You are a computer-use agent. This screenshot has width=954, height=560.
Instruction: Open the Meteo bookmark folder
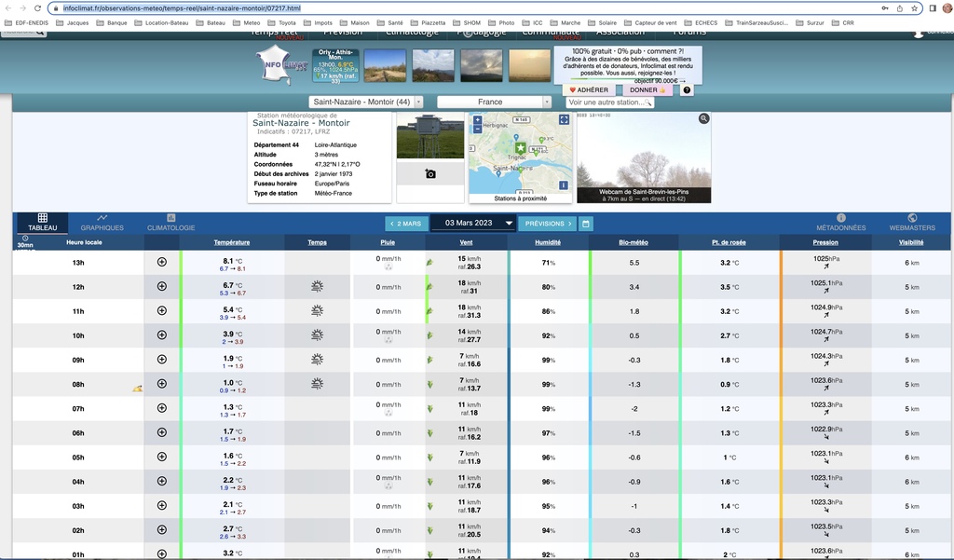[246, 22]
